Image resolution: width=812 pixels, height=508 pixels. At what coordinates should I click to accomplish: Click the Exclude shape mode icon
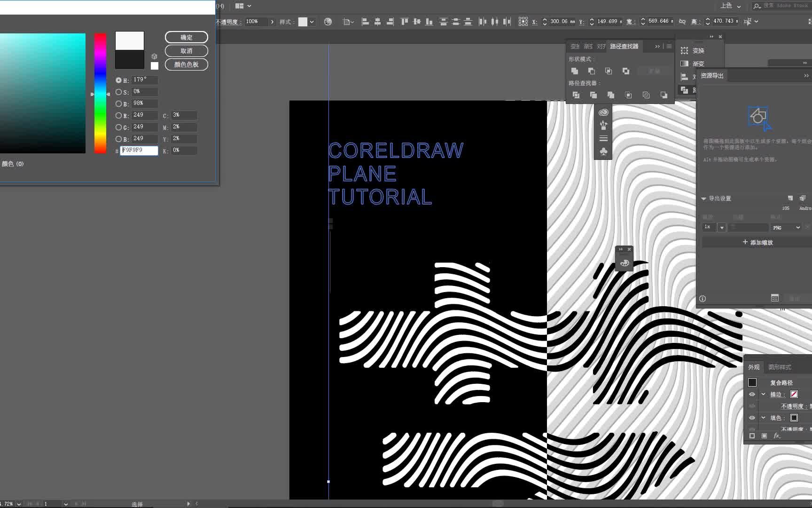click(626, 71)
